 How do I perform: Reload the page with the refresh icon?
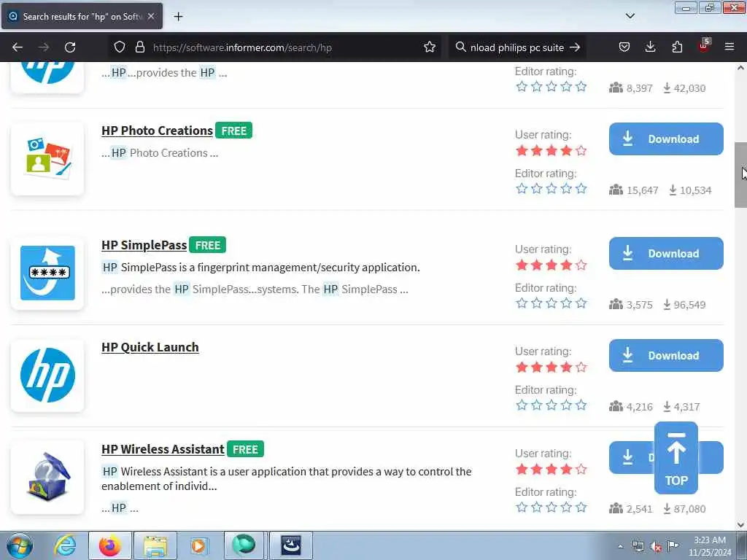click(x=70, y=47)
